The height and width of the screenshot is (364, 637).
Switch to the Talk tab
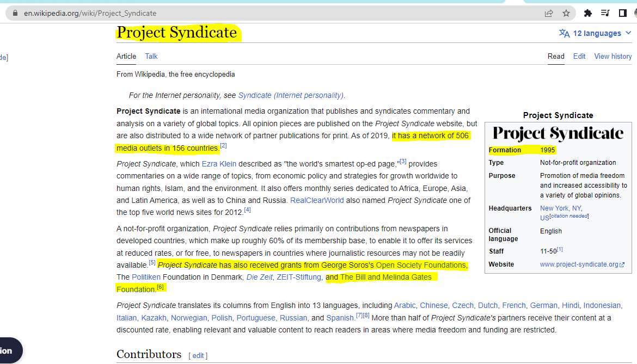(x=151, y=57)
